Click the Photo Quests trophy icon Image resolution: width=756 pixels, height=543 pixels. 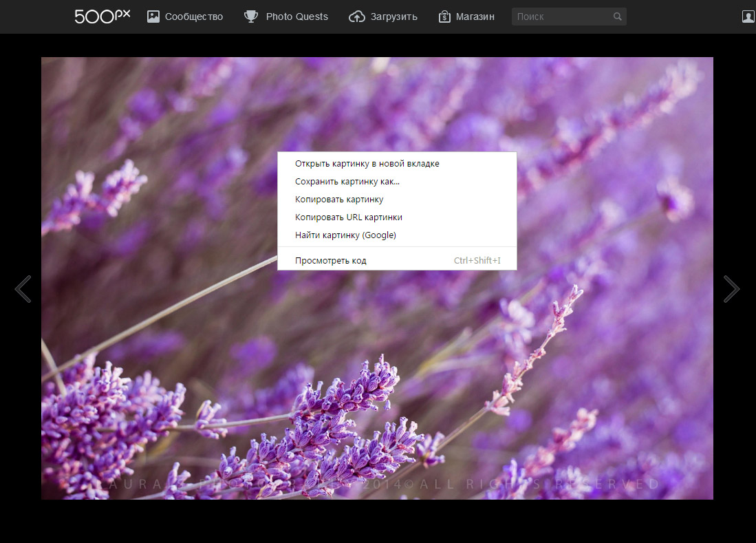click(250, 16)
